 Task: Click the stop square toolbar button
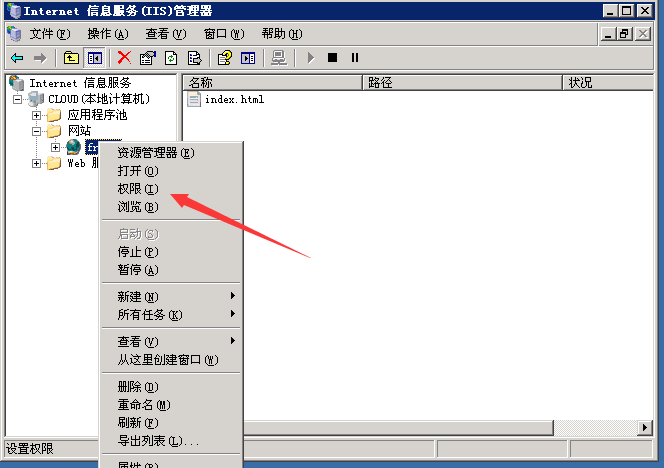pos(332,58)
